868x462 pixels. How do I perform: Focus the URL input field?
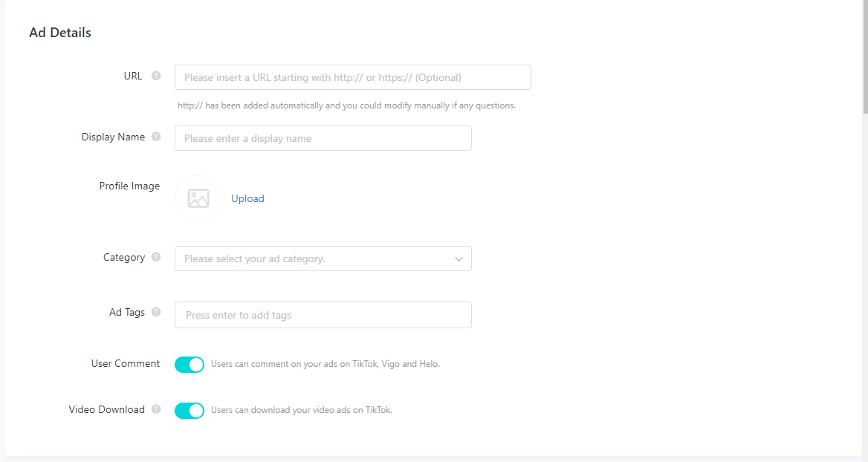point(352,77)
